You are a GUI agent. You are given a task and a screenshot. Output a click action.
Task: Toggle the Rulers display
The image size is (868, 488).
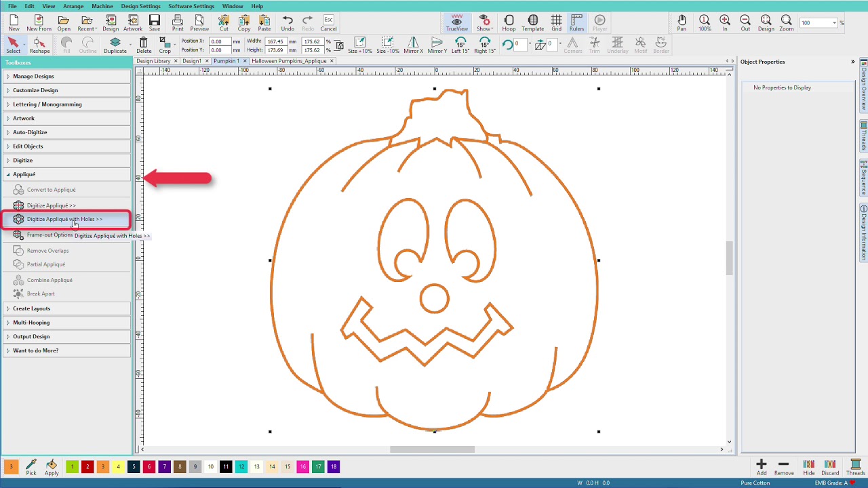coord(577,23)
